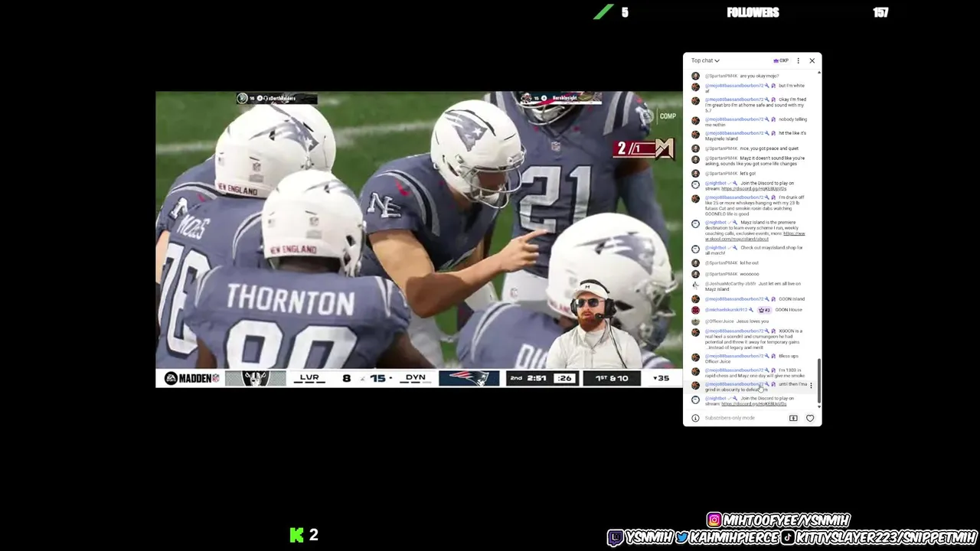980x551 pixels.
Task: Click the subscribers-only mode info icon
Action: coord(695,418)
